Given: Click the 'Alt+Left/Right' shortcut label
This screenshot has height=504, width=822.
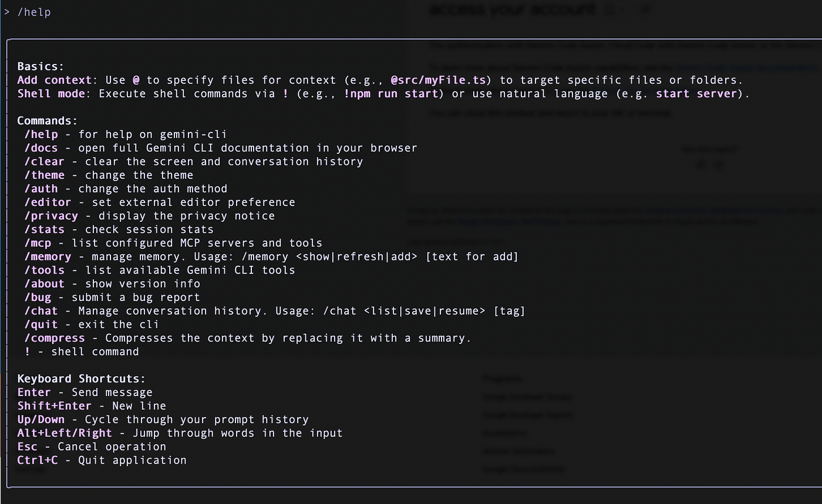Looking at the screenshot, I should [x=65, y=433].
